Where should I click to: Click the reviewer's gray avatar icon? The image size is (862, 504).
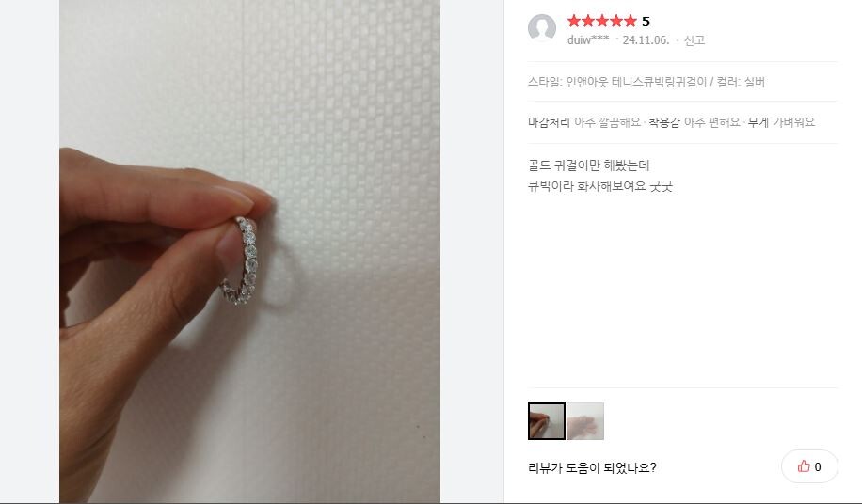541,28
